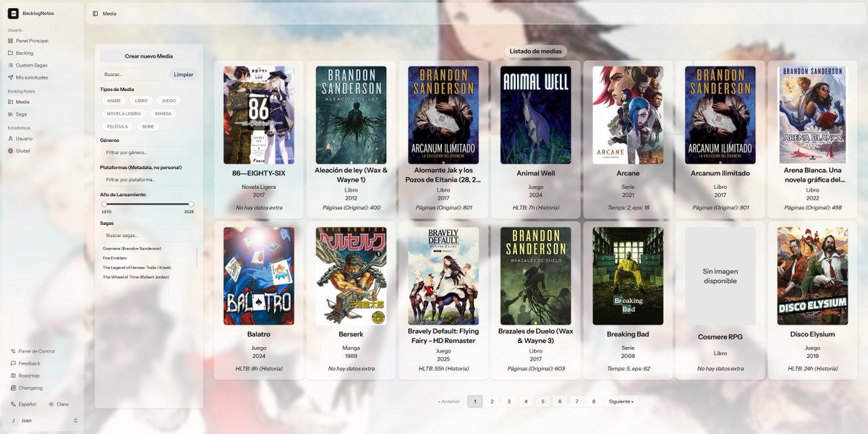Click the Buscar search field
Screen dimensions: 868x434
pyautogui.click(x=132, y=75)
